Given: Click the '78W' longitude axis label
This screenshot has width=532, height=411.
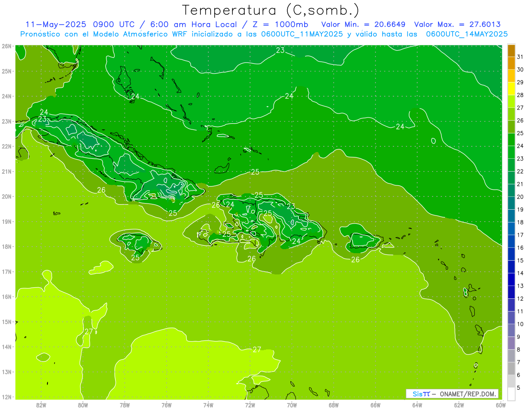Looking at the screenshot, I should click(125, 404).
